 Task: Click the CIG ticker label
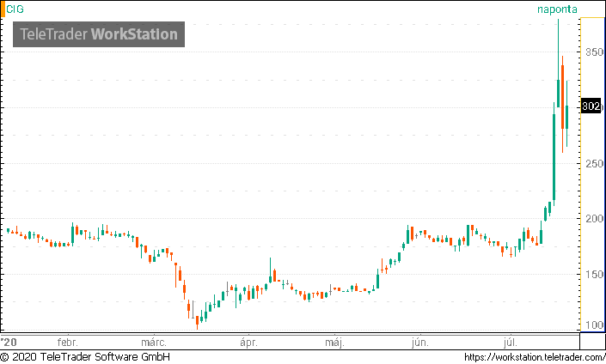click(x=15, y=9)
